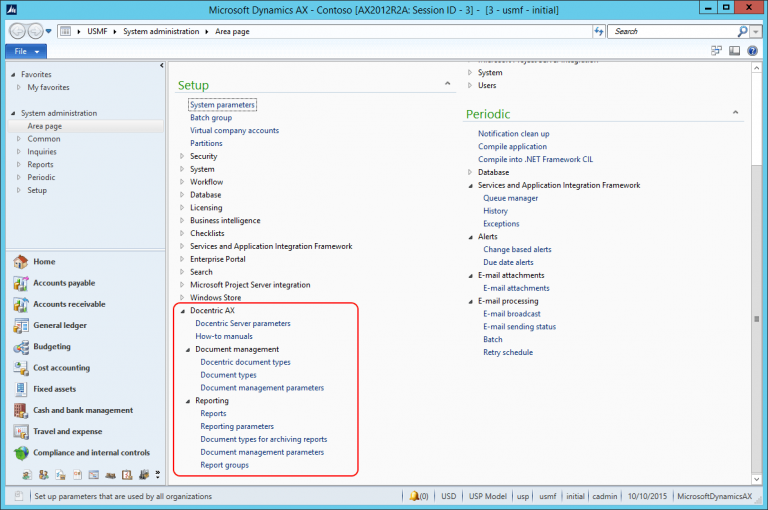
Task: Open E-mail sending status link
Action: (x=520, y=327)
